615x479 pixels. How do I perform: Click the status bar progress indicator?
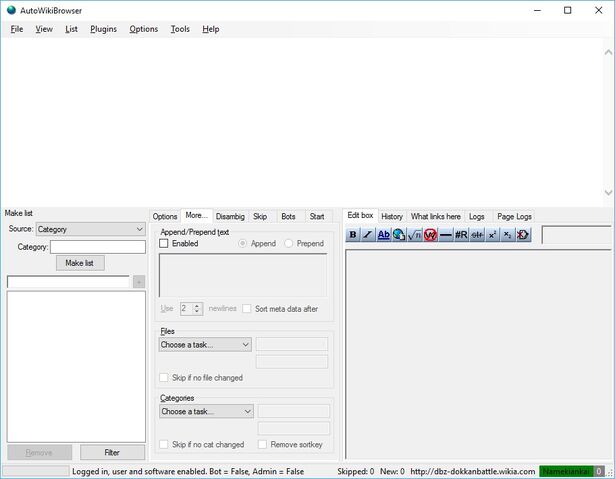point(36,471)
